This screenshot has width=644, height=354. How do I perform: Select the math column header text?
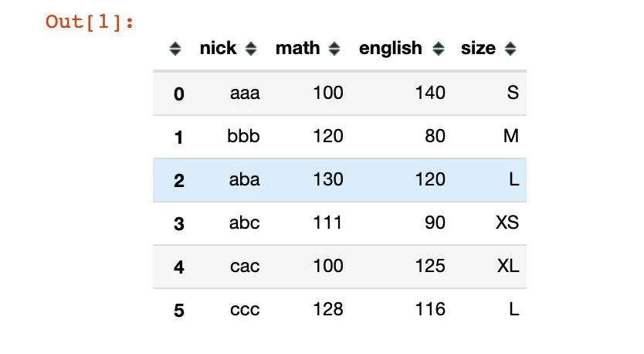pos(298,48)
